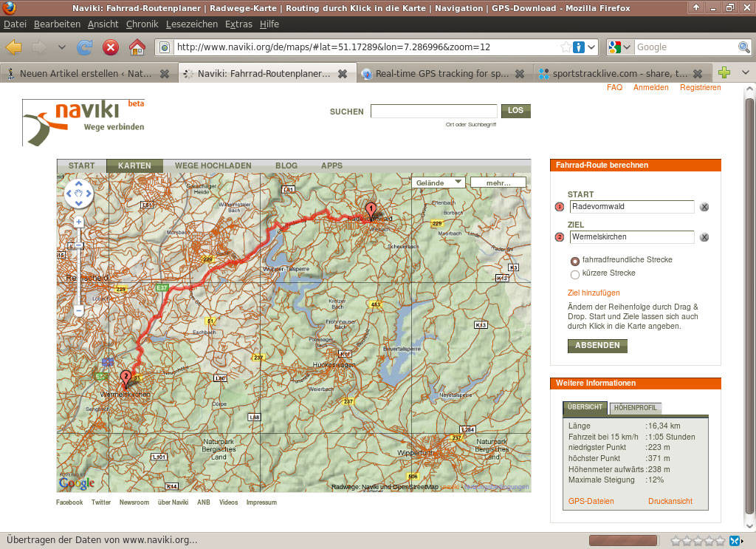Viewport: 756px width, 549px height.
Task: Open the Lesezeichen menu
Action: click(192, 24)
